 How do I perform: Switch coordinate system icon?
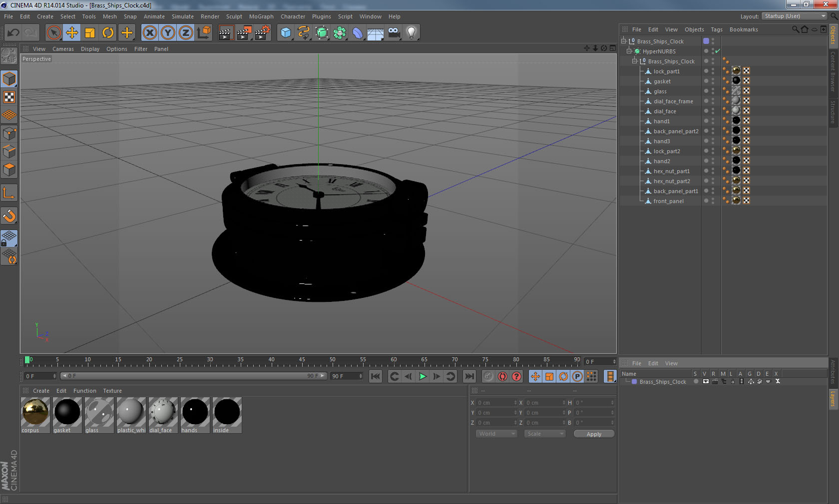204,33
